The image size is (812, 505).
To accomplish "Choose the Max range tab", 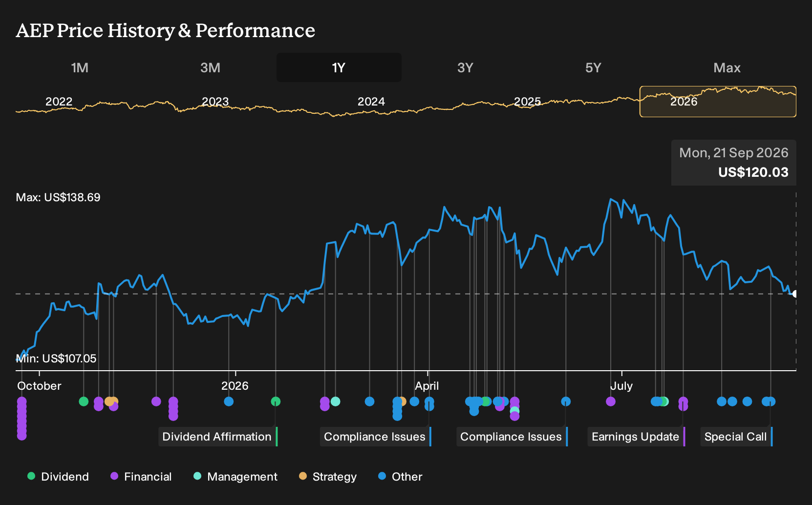I will (x=727, y=67).
